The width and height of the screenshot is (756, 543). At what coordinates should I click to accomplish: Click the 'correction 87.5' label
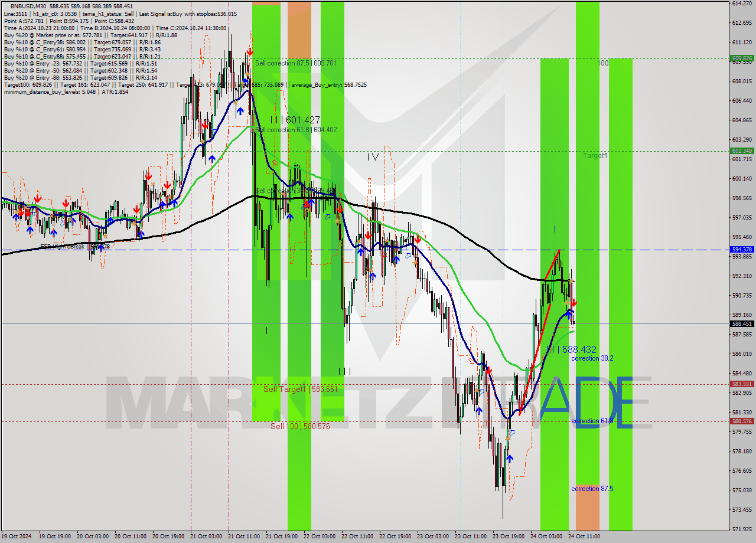(592, 489)
